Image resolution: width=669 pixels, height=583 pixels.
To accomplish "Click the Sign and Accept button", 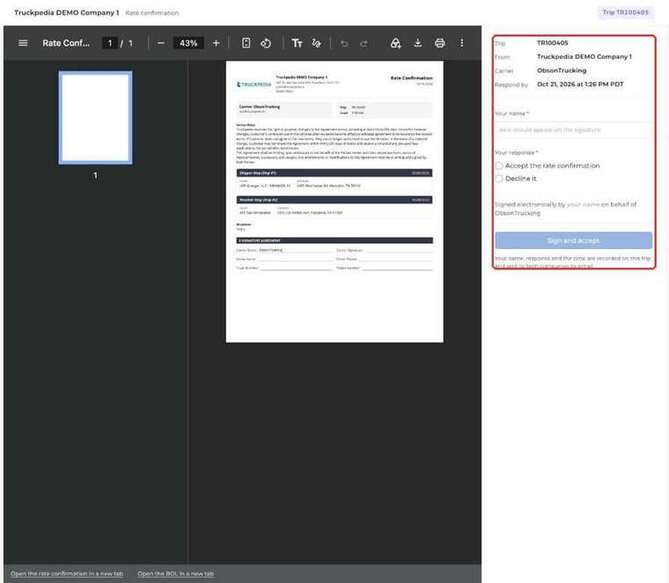I will [573, 241].
